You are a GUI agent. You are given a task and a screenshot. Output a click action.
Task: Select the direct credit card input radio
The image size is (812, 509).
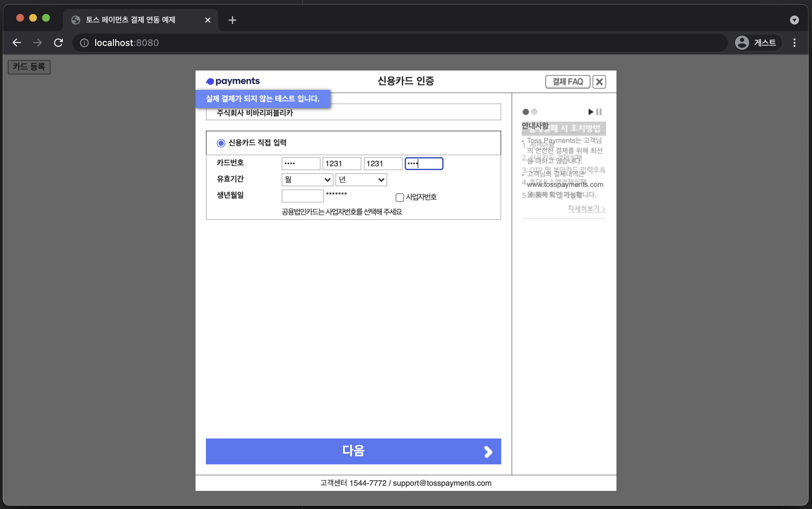[x=221, y=143]
